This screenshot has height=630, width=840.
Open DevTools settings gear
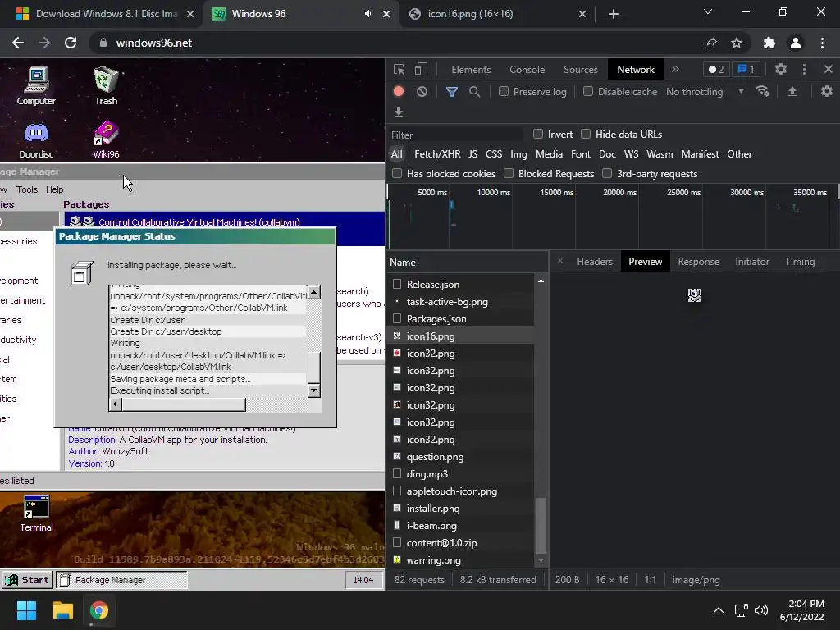click(x=781, y=69)
